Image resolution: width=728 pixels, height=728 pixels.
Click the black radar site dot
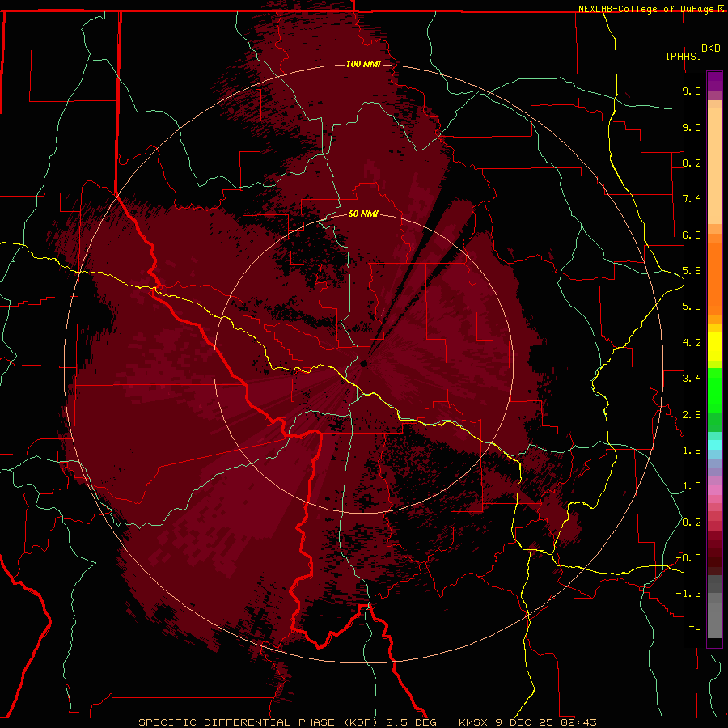click(364, 363)
